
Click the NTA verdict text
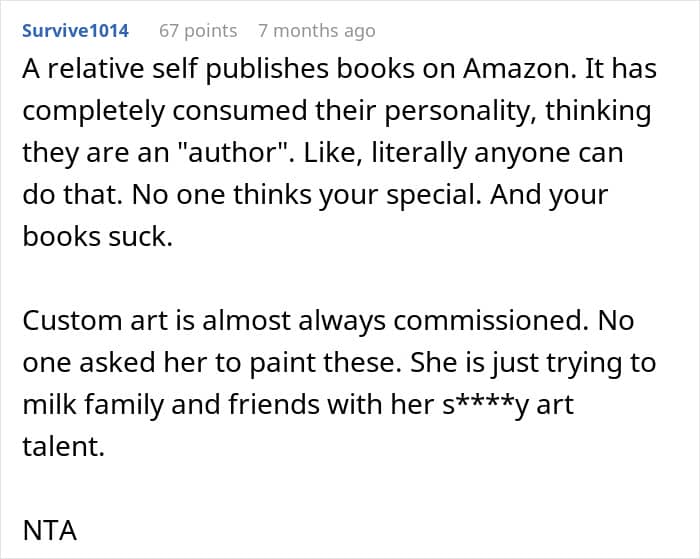[50, 531]
